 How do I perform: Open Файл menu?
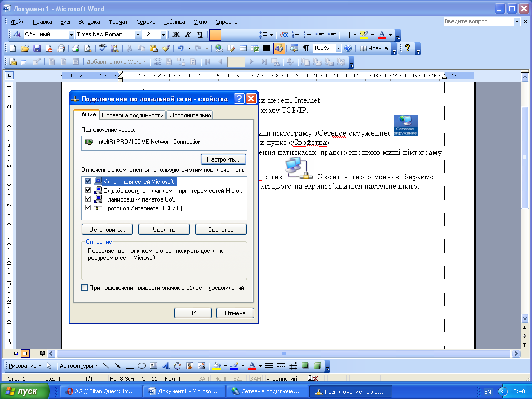pyautogui.click(x=18, y=22)
